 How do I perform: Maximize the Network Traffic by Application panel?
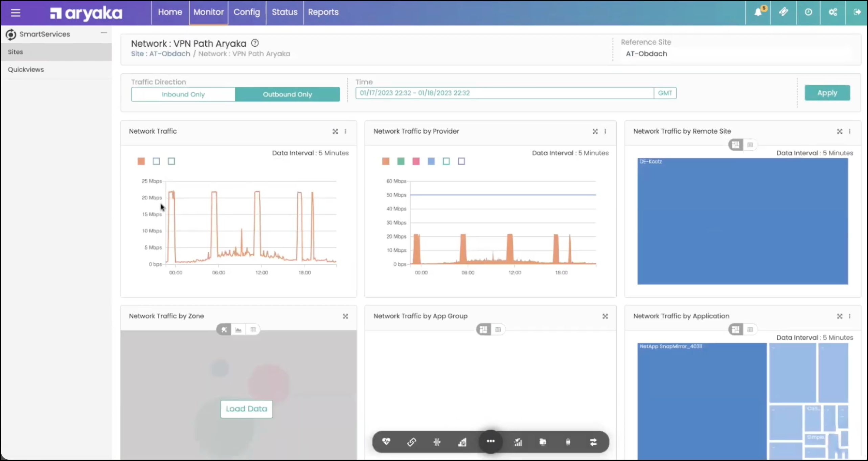[x=840, y=316]
